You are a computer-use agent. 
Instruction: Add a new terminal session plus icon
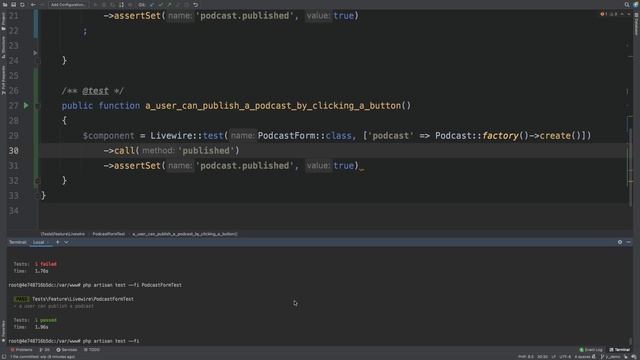58,242
